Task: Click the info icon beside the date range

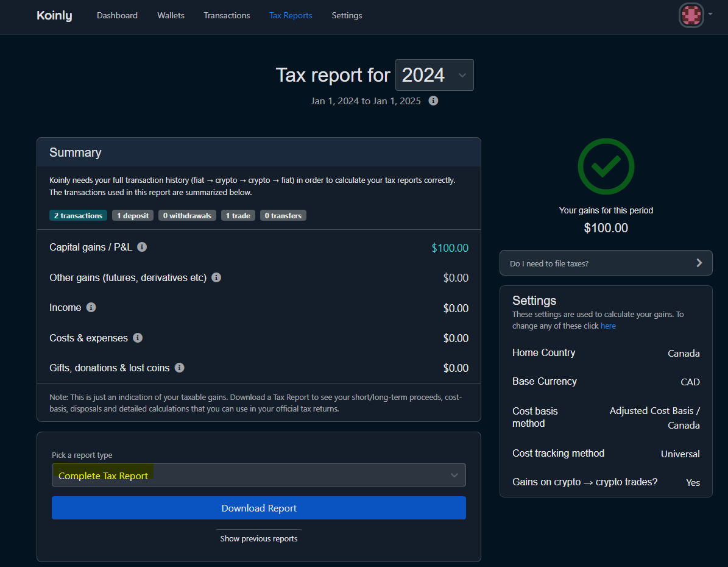Action: [433, 101]
